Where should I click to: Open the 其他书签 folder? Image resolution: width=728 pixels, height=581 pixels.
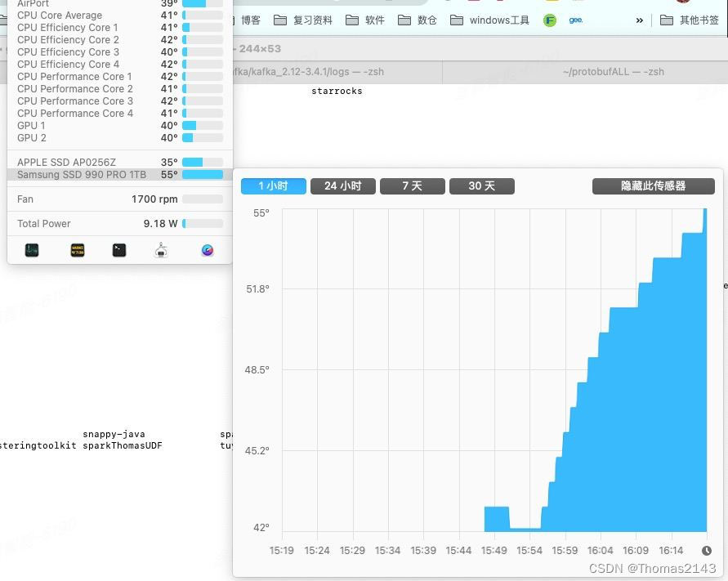tap(690, 20)
